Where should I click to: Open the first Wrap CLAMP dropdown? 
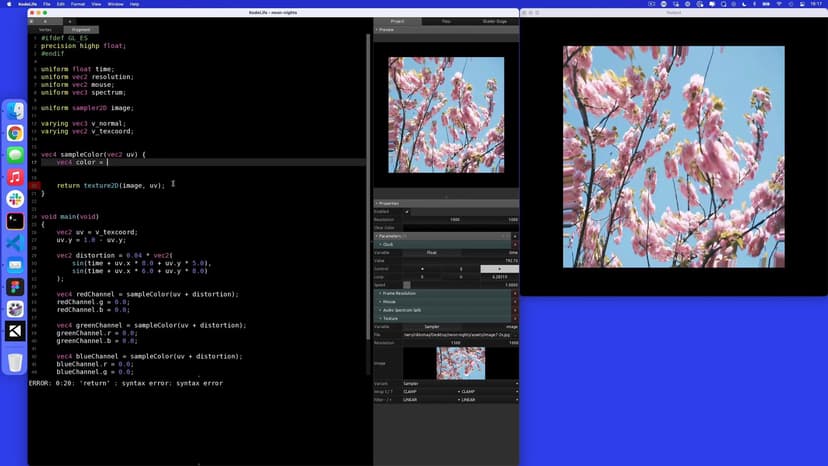(x=430, y=391)
